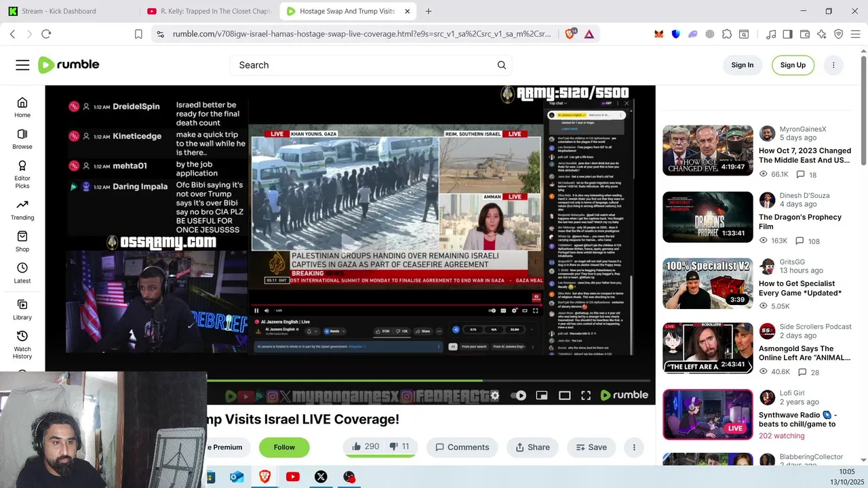The height and width of the screenshot is (488, 868).
Task: Open Brave Wallet icon
Action: click(x=805, y=34)
